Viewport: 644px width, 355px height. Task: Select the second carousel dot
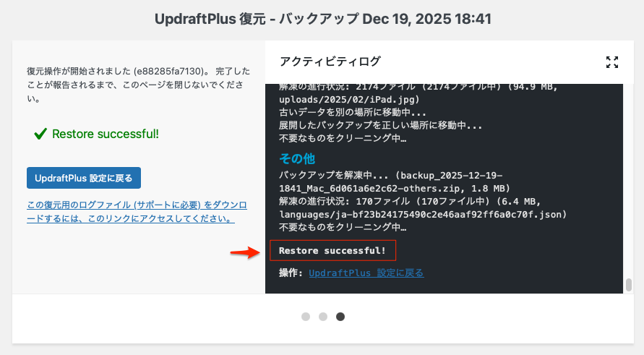(x=323, y=317)
